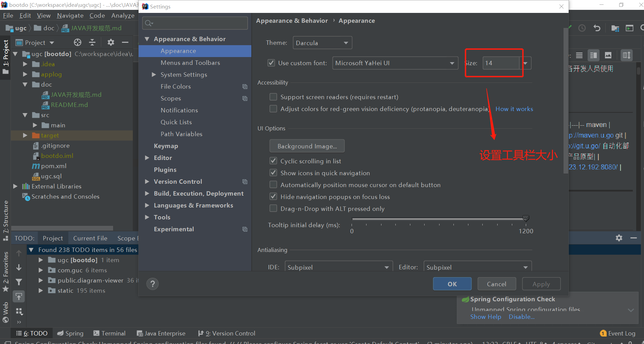Click OK in Settings dialog

point(452,284)
